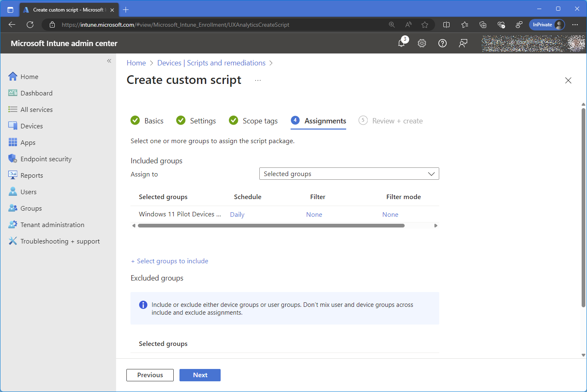
Task: Go to Tenant administration in sidebar
Action: point(52,225)
